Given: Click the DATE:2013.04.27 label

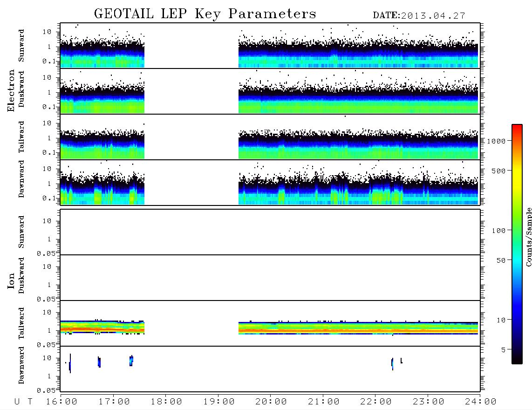Looking at the screenshot, I should click(x=419, y=16).
